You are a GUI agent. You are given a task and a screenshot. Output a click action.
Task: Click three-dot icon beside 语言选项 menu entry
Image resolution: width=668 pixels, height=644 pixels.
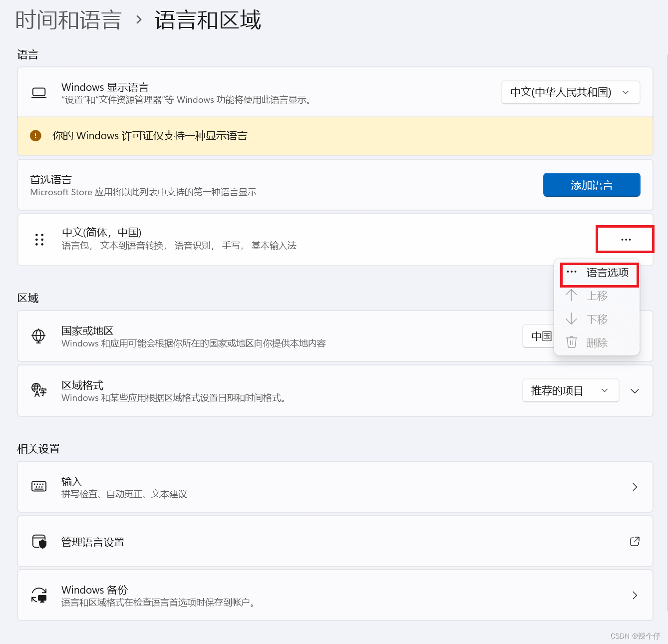pos(572,272)
